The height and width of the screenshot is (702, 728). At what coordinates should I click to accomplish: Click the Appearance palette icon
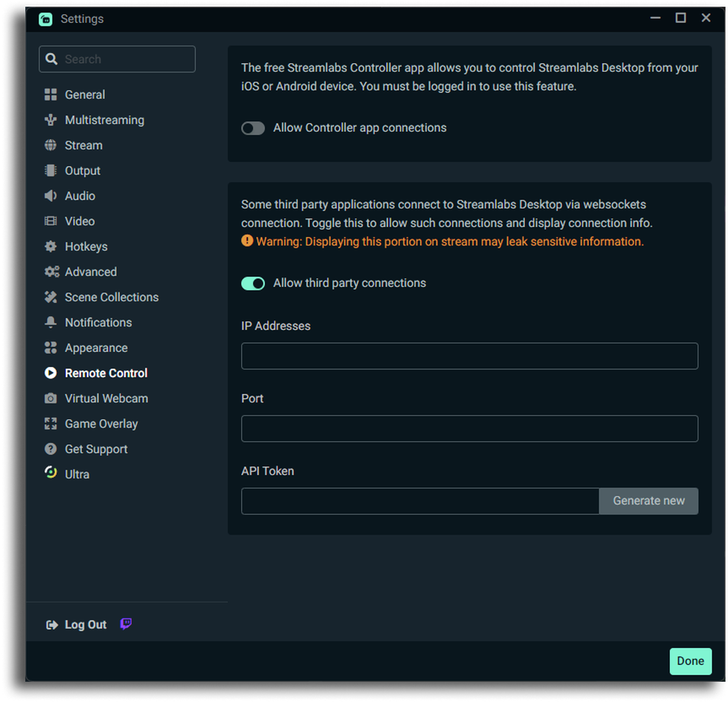pos(50,348)
